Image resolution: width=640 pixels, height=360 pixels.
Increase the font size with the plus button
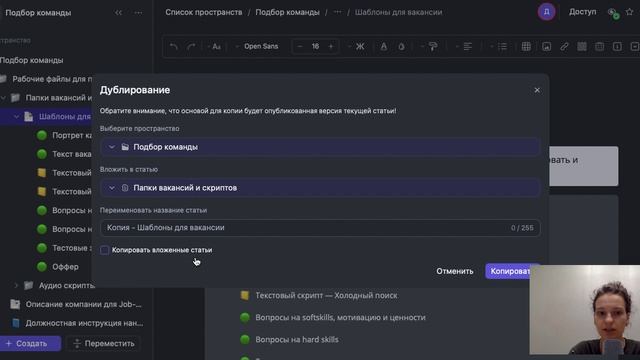click(x=331, y=47)
